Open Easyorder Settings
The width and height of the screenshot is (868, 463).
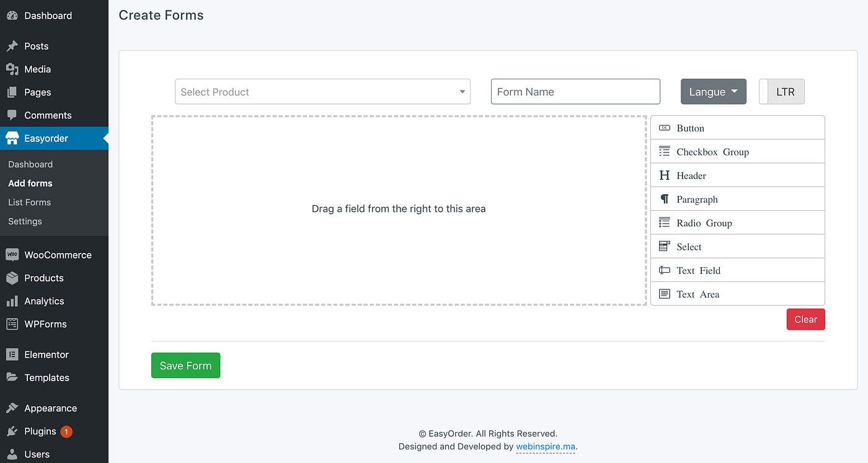[x=25, y=221]
